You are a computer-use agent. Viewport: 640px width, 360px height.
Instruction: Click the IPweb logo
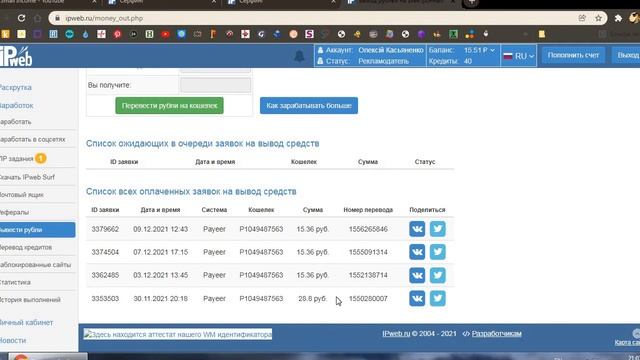click(x=16, y=56)
